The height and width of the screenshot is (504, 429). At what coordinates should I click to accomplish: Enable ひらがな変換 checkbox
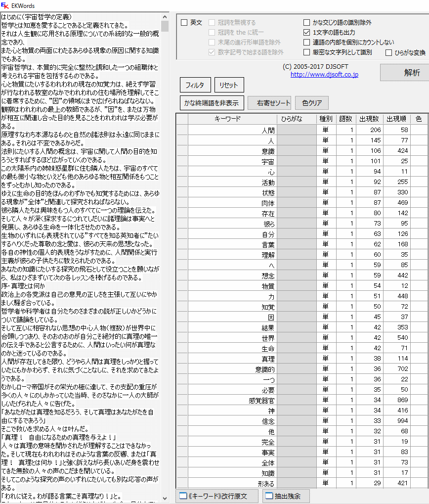click(389, 53)
